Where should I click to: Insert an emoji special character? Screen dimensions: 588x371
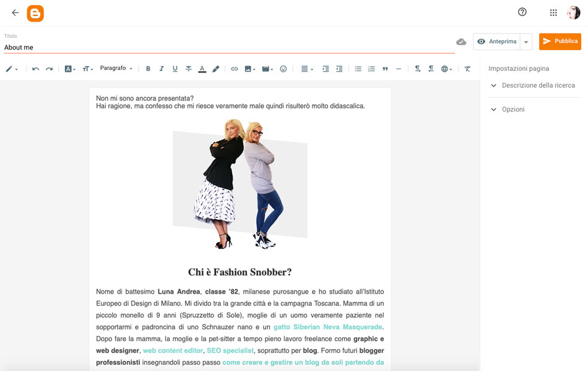[x=283, y=69]
